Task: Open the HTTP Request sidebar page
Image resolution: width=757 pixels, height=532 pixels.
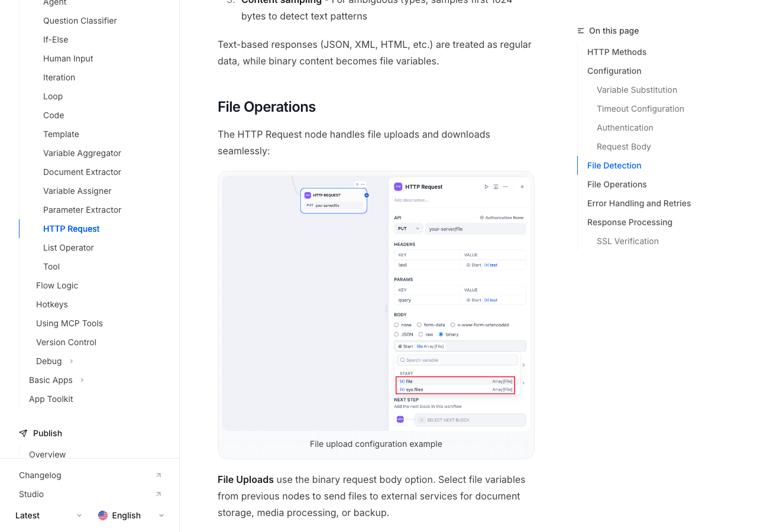Action: pos(72,229)
